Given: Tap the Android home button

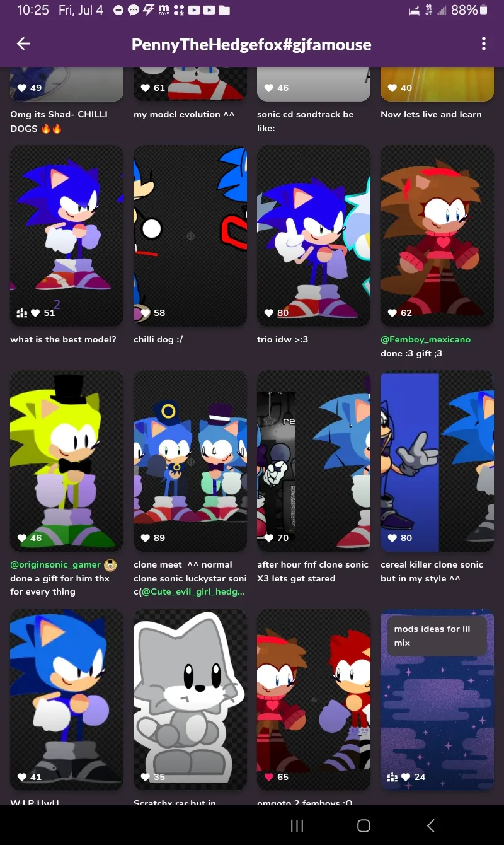Looking at the screenshot, I should click(x=364, y=825).
